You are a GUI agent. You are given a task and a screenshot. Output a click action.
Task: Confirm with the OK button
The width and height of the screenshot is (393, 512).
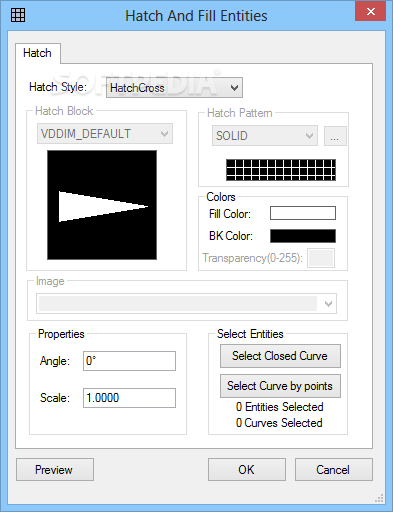(x=247, y=470)
